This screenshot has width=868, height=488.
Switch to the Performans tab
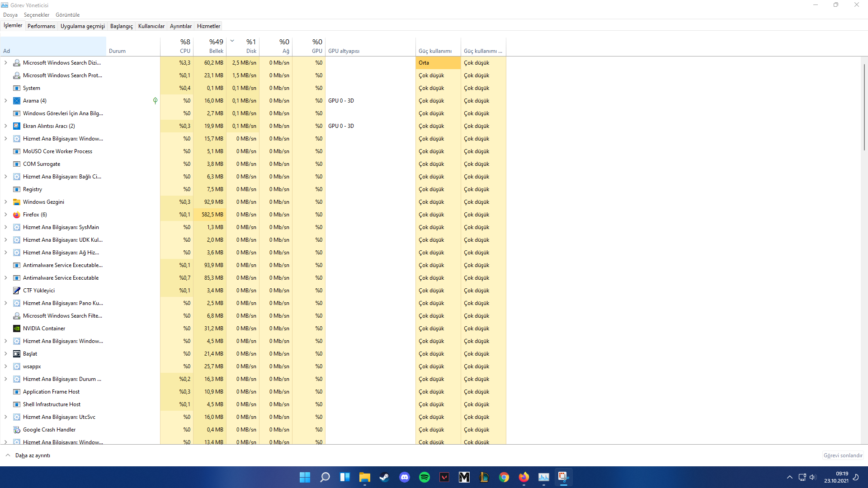coord(41,26)
